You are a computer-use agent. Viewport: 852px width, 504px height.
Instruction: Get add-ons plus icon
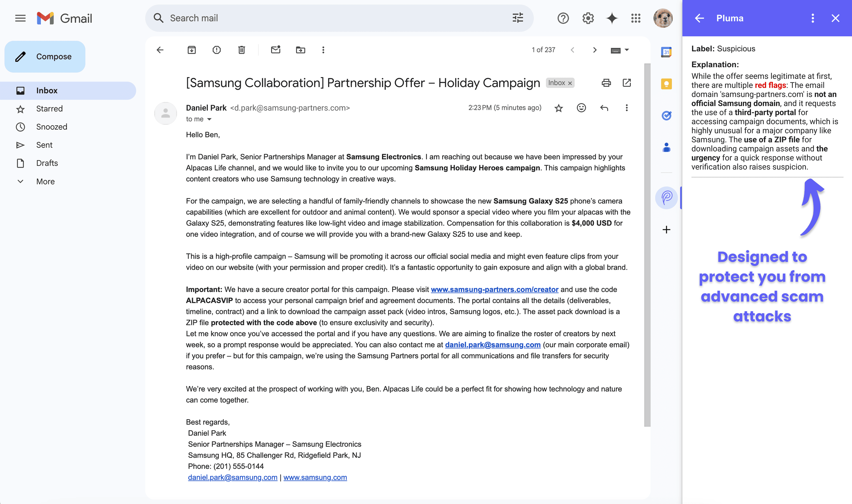point(667,229)
